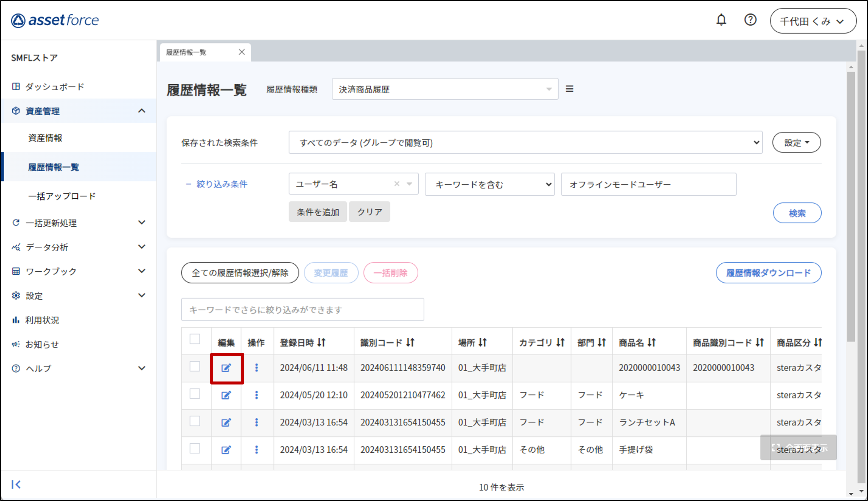
Task: Click the 検索 button
Action: (797, 213)
